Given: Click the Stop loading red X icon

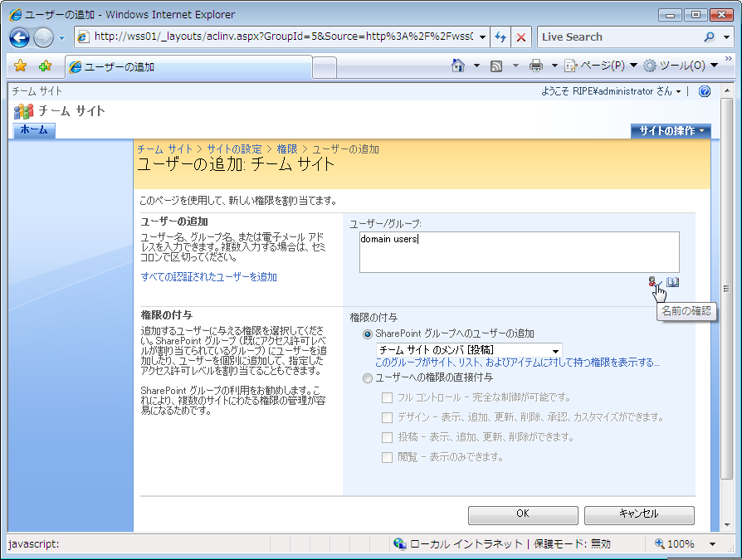Looking at the screenshot, I should pos(521,37).
